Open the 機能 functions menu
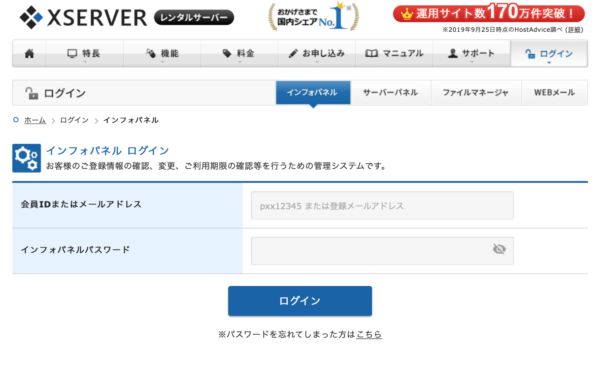Screen dimensions: 600x371 click(x=162, y=54)
